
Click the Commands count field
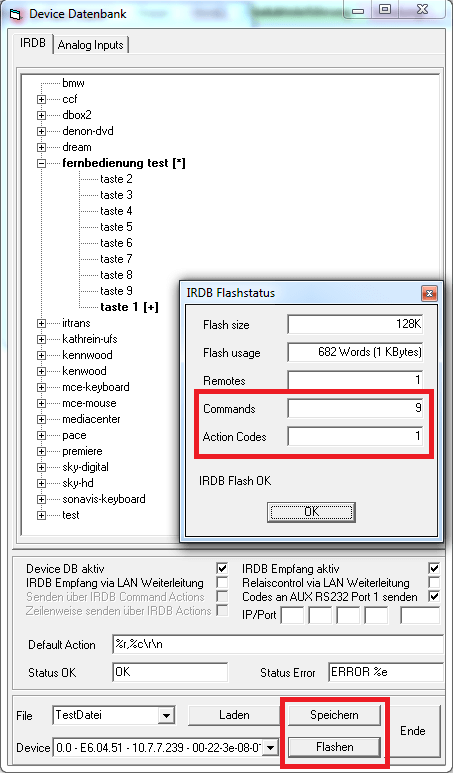pyautogui.click(x=355, y=409)
